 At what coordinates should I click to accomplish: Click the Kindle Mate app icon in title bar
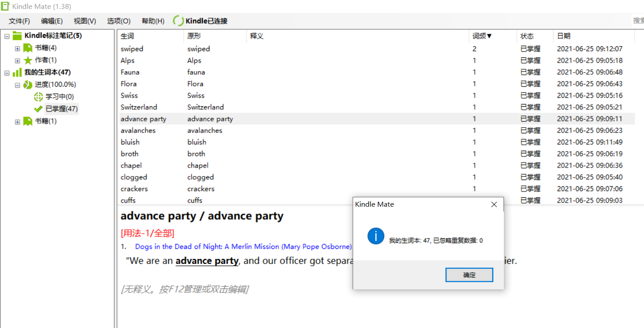(x=5, y=6)
